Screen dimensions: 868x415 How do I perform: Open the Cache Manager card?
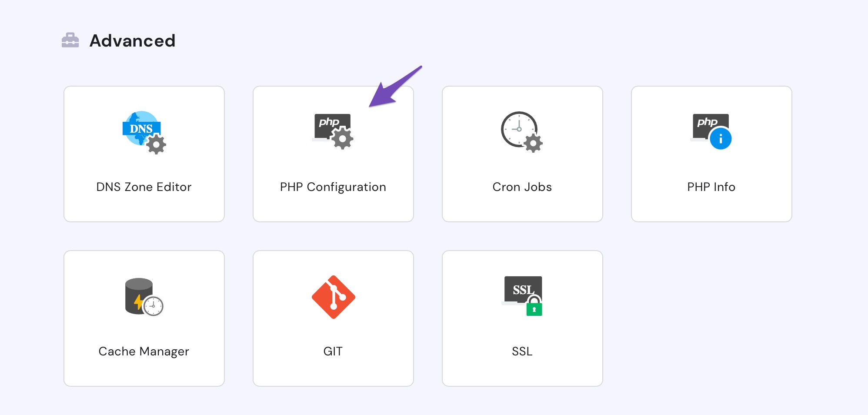144,318
